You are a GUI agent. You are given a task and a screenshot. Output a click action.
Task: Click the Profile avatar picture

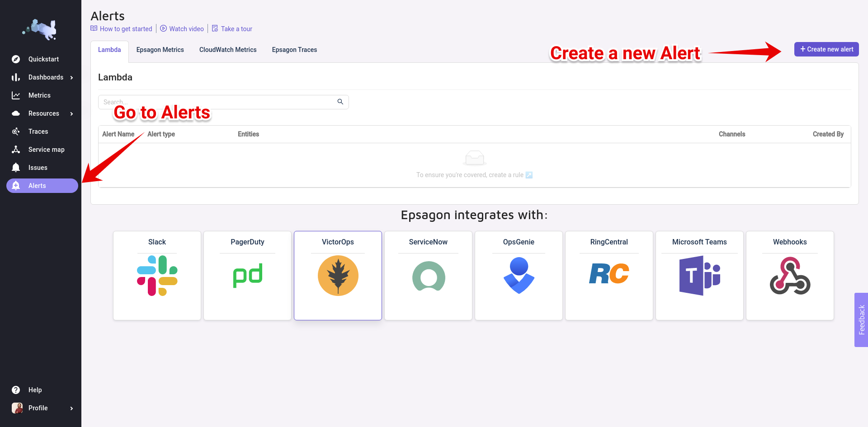click(17, 408)
